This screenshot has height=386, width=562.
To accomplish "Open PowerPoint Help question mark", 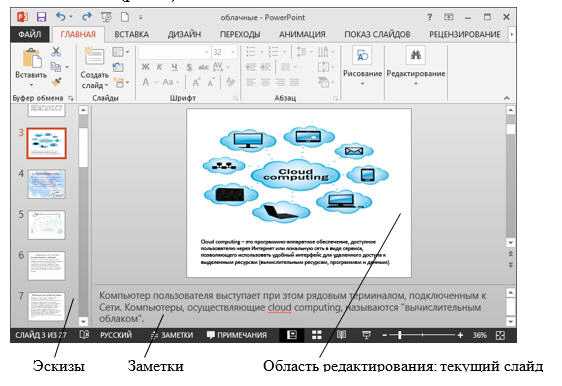I will (x=429, y=17).
